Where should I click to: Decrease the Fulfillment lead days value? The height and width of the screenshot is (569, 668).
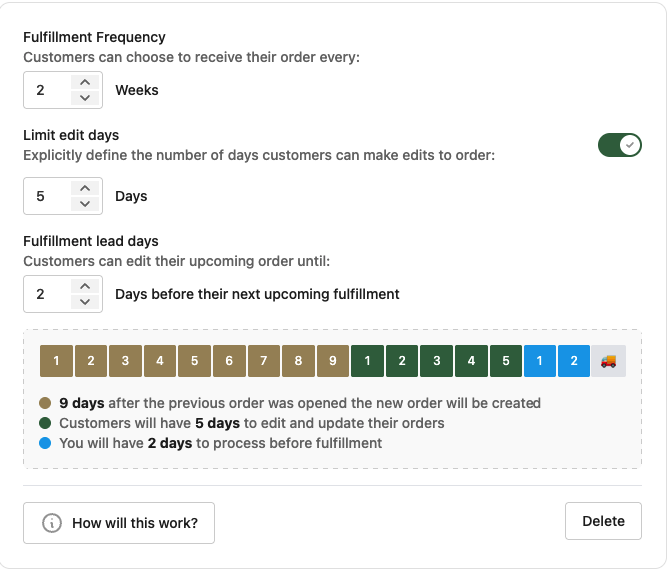click(x=85, y=302)
